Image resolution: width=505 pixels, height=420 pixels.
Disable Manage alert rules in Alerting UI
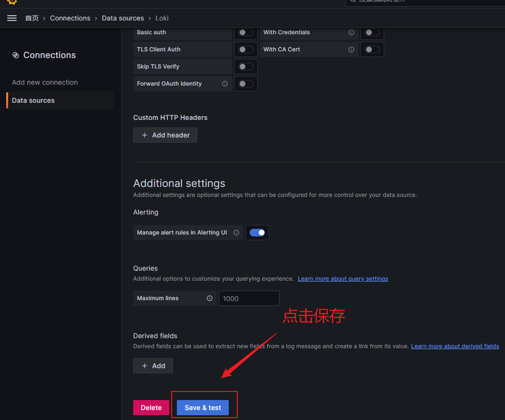coord(257,233)
